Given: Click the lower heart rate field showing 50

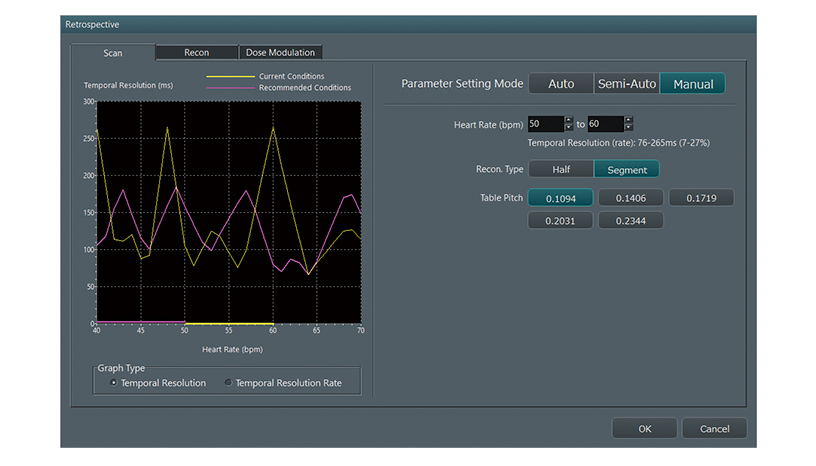Looking at the screenshot, I should [545, 124].
